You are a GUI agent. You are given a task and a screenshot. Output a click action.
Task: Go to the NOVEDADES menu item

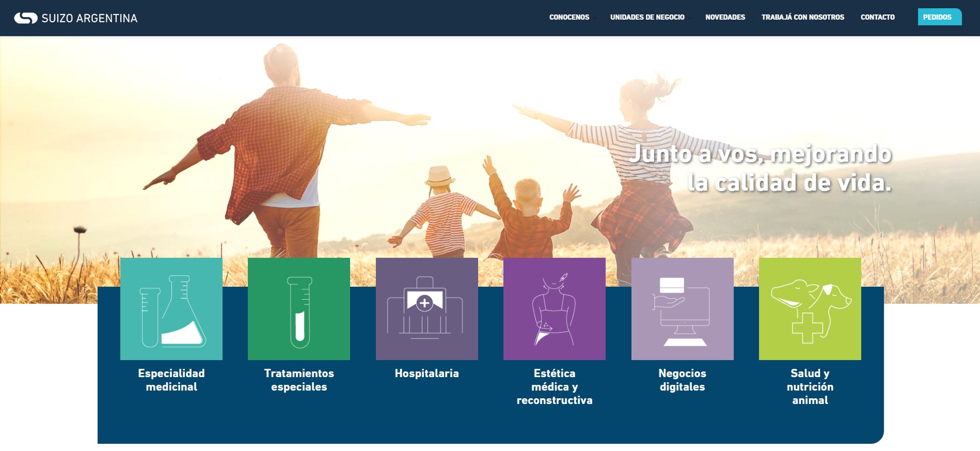pos(725,17)
